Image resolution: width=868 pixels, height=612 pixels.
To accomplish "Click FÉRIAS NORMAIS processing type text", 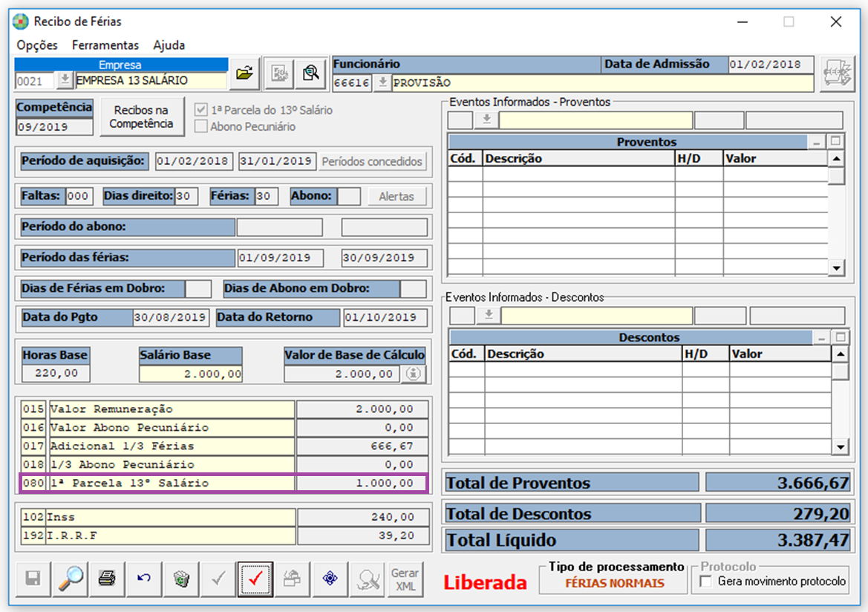I will pos(615,583).
